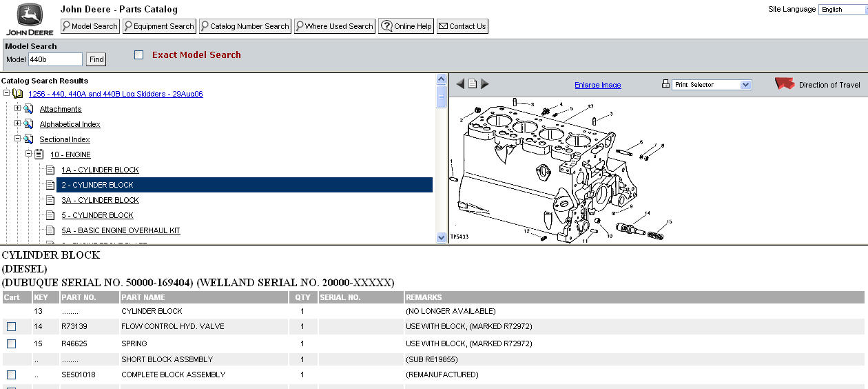Enable the Exact Model Search checkbox

(139, 55)
